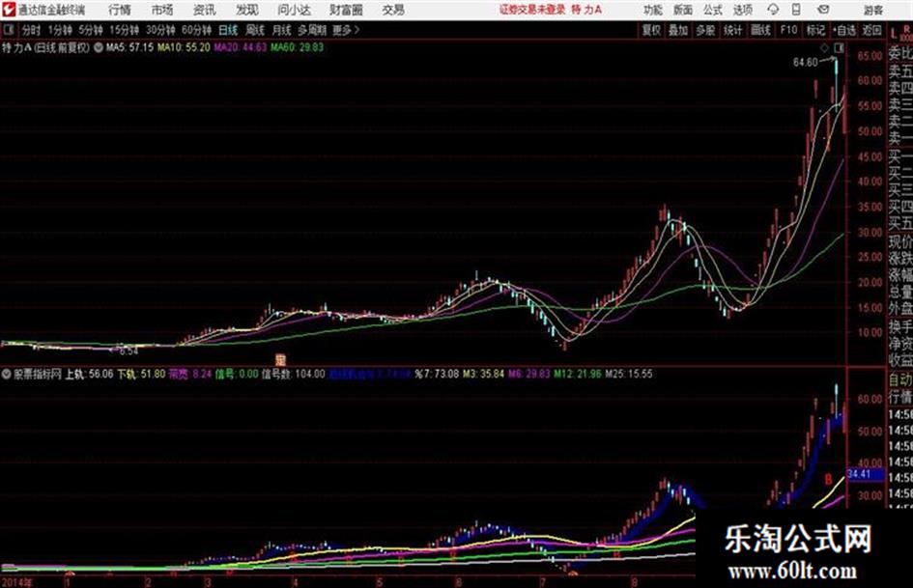This screenshot has width=913, height=588.
Task: Click the 多股 multi-stock button
Action: coord(705,30)
